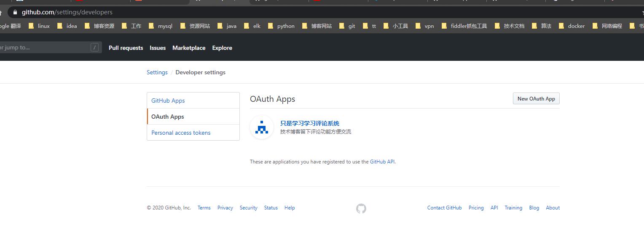
Task: Click the slash shortcut icon in search
Action: click(94, 47)
